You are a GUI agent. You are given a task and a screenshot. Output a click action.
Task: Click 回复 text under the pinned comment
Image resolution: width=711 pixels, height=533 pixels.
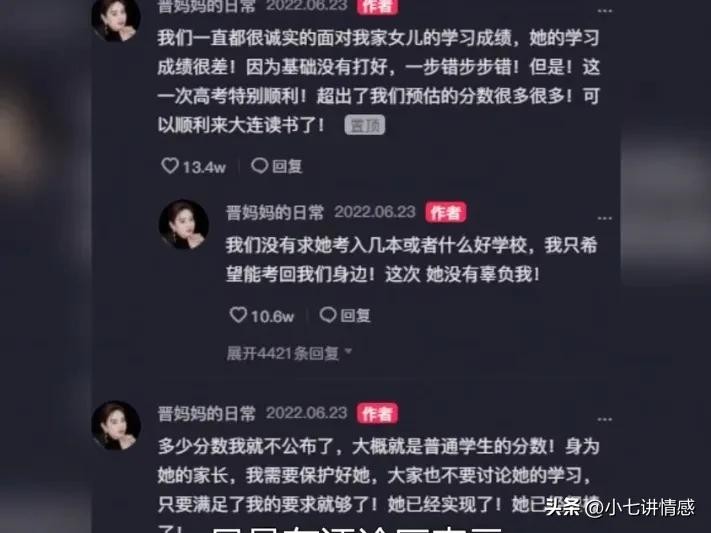(287, 166)
